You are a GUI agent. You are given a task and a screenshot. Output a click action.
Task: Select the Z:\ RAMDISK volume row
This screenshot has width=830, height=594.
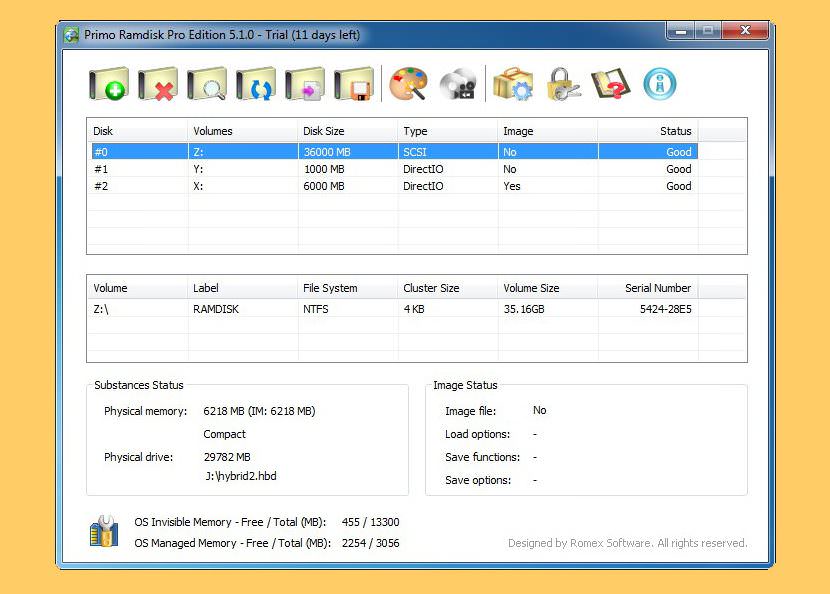[392, 309]
